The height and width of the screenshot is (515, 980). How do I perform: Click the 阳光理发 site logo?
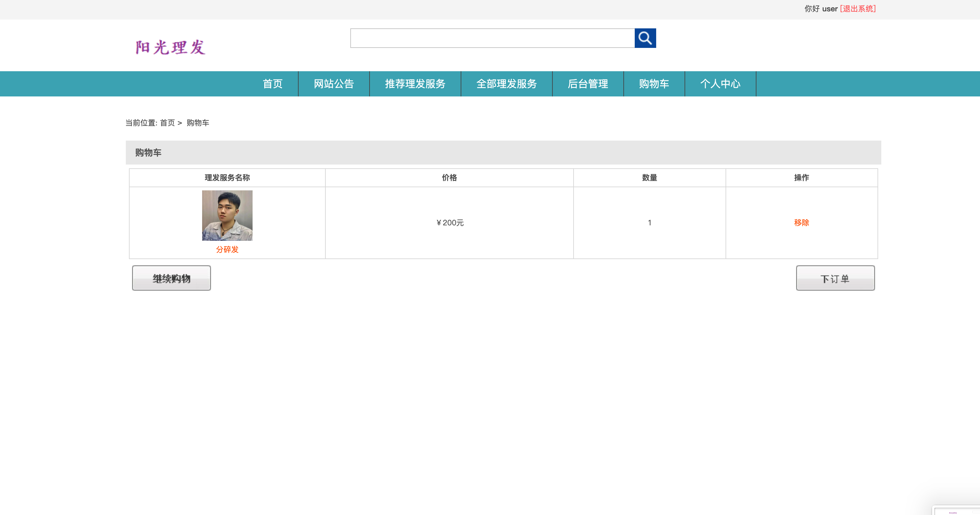click(171, 47)
